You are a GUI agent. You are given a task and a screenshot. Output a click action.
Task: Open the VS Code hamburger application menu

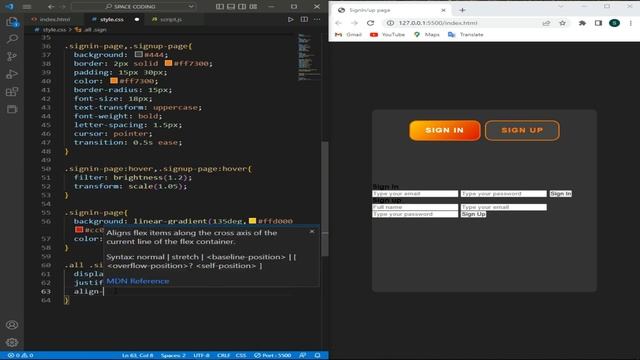pyautogui.click(x=27, y=7)
